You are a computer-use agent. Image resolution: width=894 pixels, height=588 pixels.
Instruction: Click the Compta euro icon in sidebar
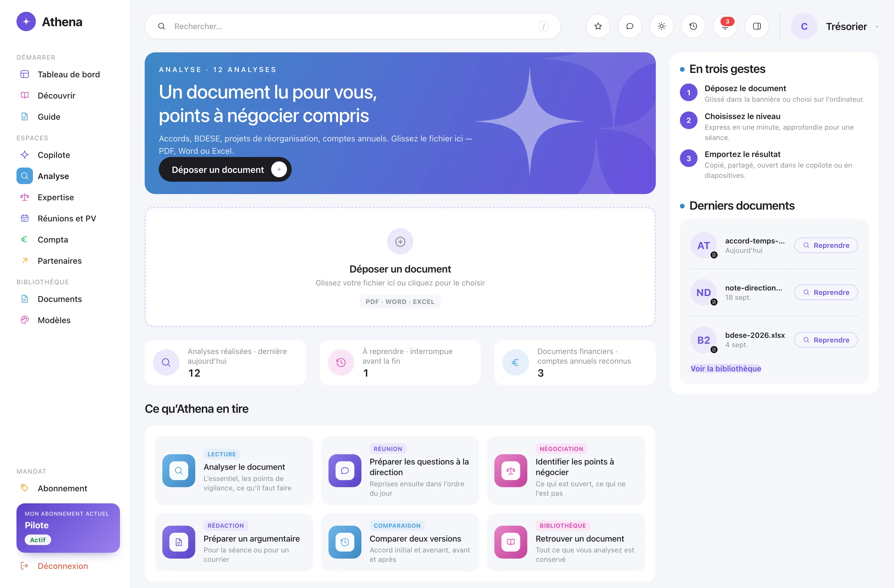pos(25,240)
